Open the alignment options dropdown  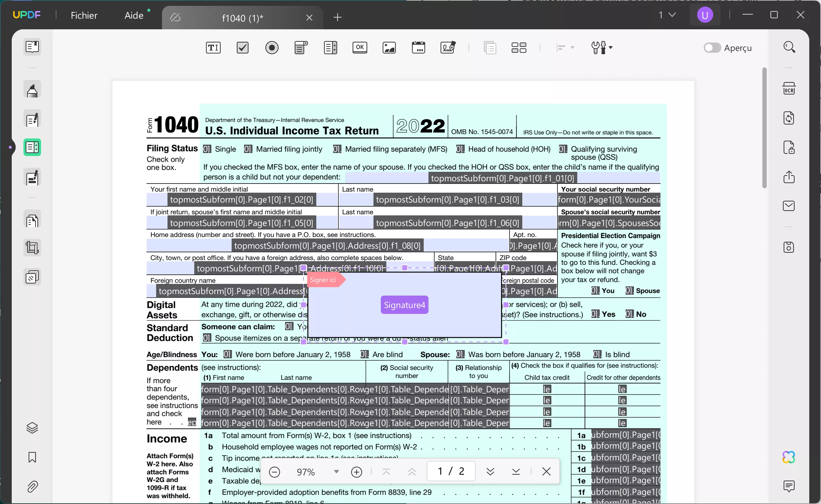click(565, 48)
